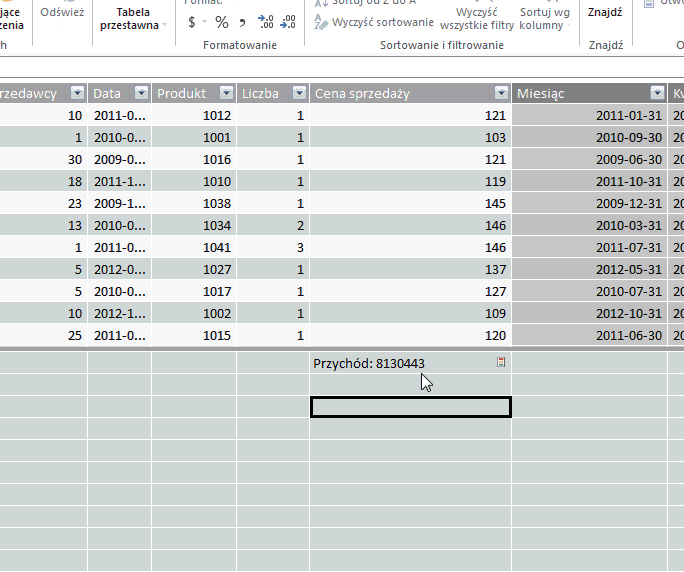
Task: Select Miesiąc cell 2012-05-31
Action: click(x=590, y=269)
